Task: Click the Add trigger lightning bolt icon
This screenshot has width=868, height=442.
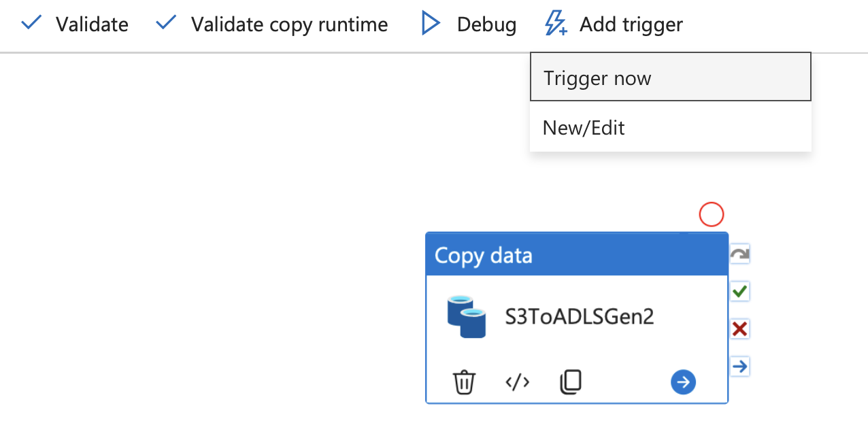Action: click(556, 24)
